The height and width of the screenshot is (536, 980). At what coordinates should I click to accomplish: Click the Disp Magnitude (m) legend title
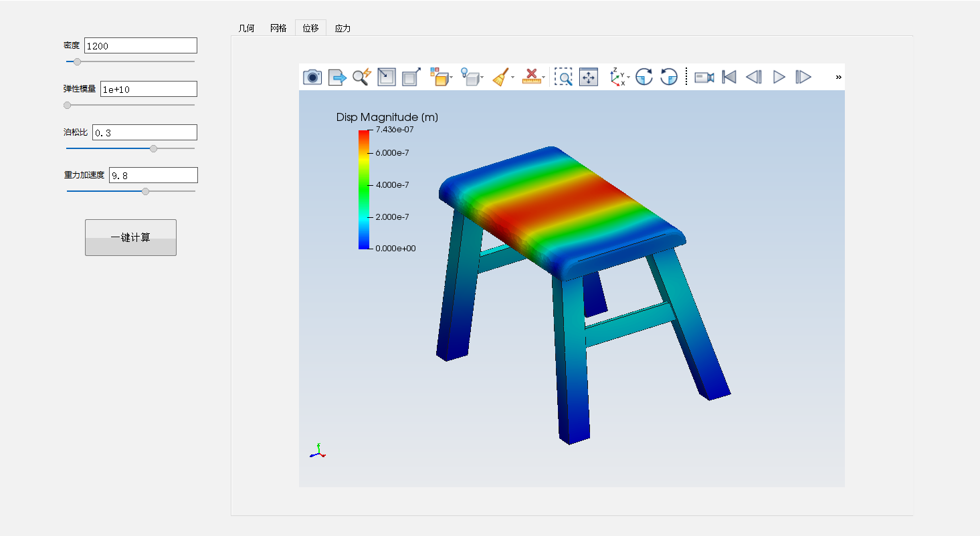point(387,118)
